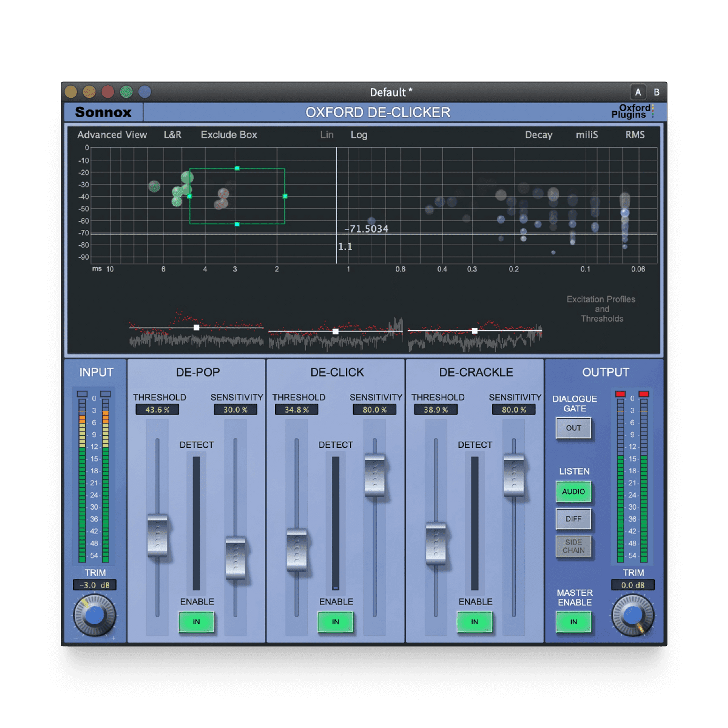728x728 pixels.
Task: Click the De-Crackle sensitivity fader
Action: click(x=514, y=475)
